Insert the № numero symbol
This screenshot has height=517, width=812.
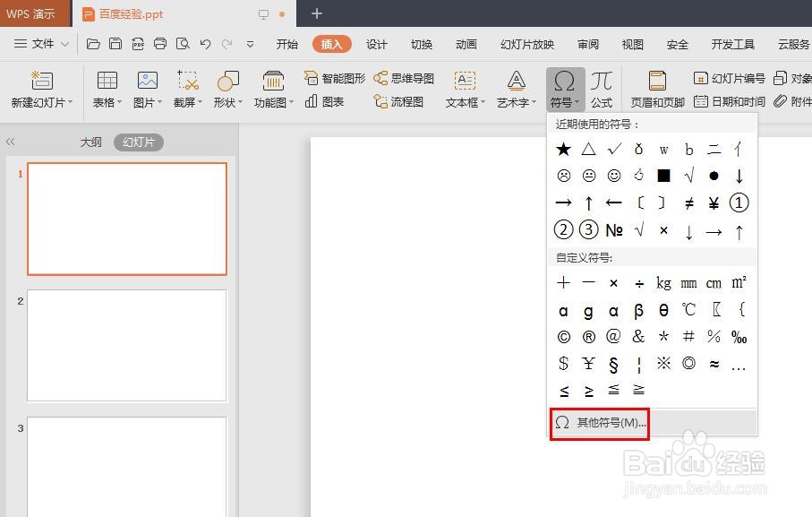(x=614, y=230)
